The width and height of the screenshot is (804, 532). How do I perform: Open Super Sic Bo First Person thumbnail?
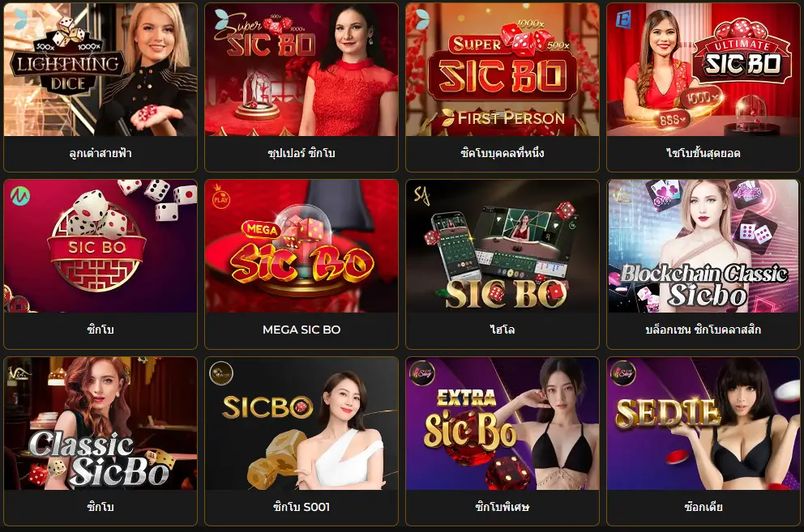coord(502,70)
